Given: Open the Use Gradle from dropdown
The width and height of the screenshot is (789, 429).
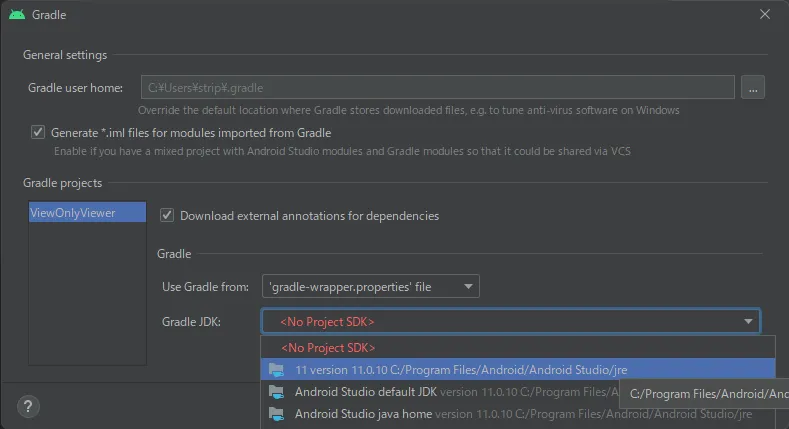Looking at the screenshot, I should click(370, 287).
